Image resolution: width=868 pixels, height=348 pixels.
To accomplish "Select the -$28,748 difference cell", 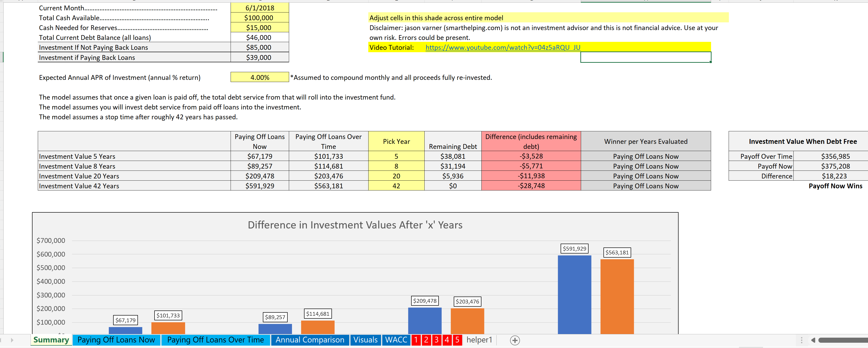I will [x=531, y=186].
